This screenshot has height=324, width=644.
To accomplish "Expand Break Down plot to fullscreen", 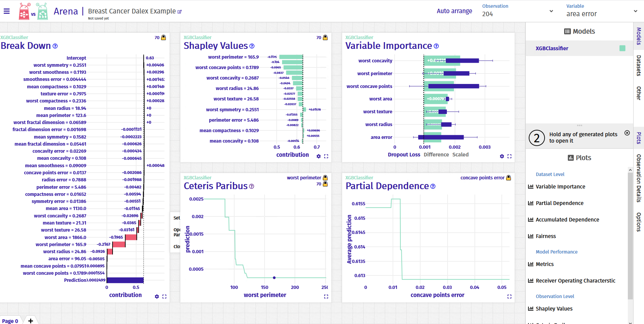I will click(x=164, y=297).
